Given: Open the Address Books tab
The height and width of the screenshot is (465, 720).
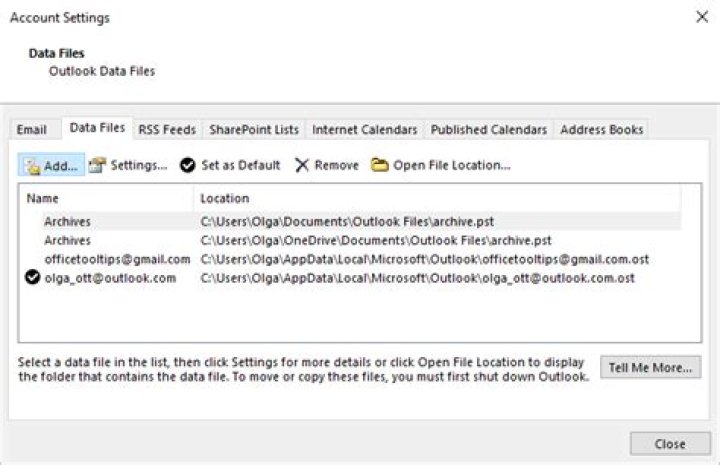Looking at the screenshot, I should pyautogui.click(x=602, y=129).
